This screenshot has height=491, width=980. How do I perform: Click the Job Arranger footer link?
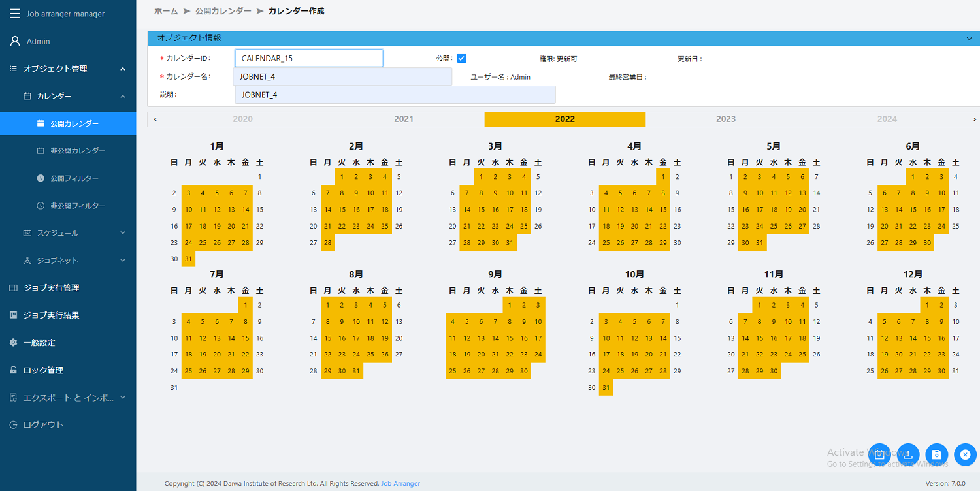(x=400, y=483)
